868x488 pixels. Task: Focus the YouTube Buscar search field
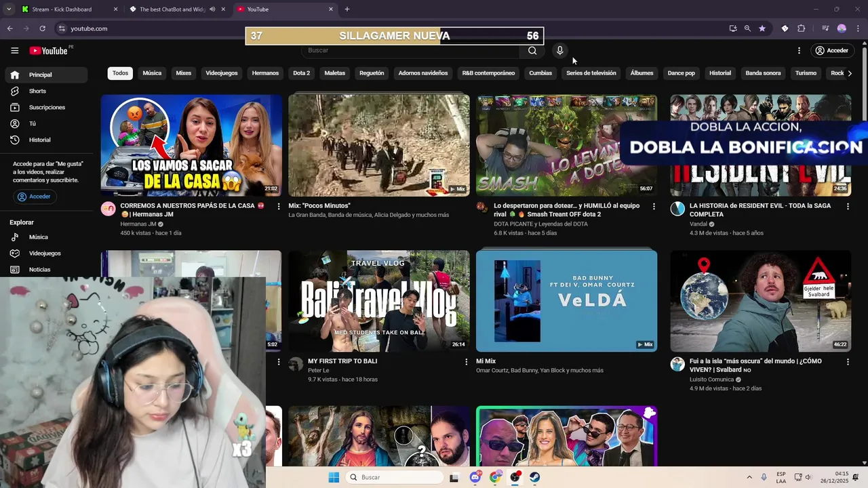tap(410, 50)
